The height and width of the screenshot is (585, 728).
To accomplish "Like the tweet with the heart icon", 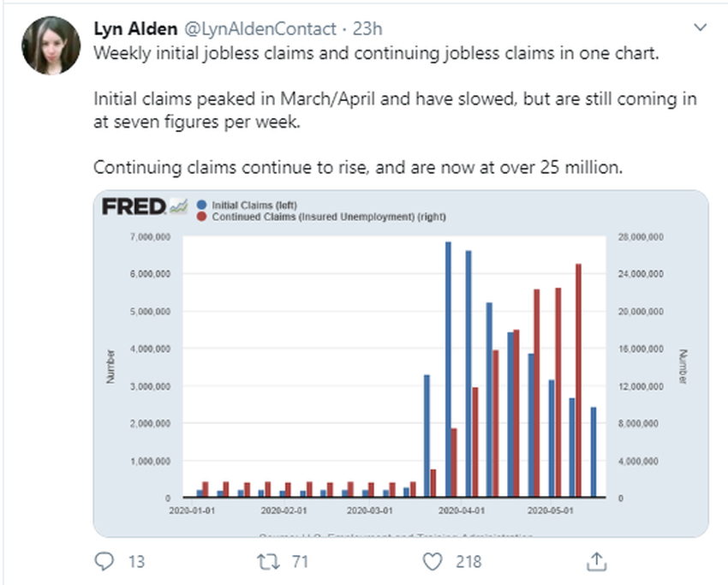I will 433,562.
